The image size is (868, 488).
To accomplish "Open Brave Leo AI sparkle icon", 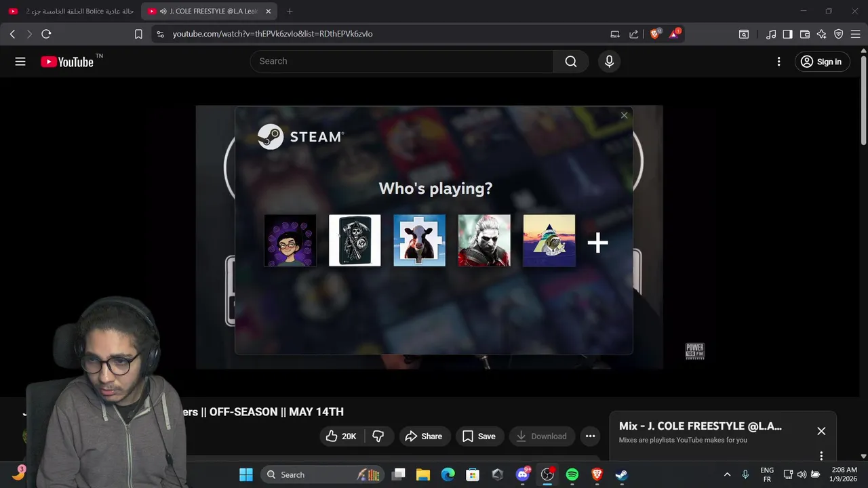I will (x=822, y=34).
